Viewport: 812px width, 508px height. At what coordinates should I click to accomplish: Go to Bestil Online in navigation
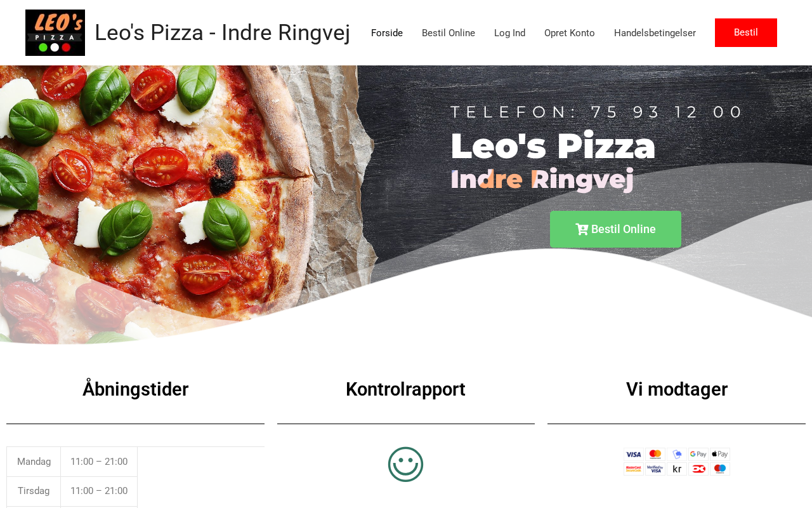click(x=449, y=33)
